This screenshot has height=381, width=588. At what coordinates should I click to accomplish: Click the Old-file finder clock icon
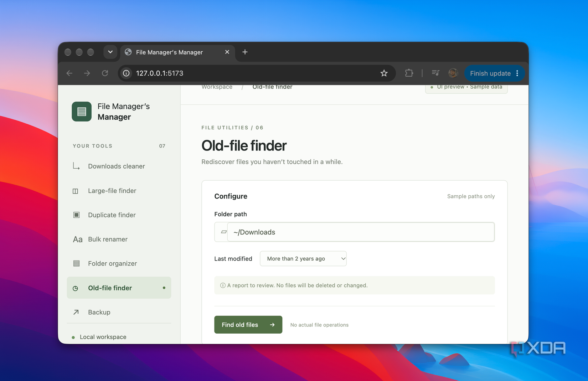click(76, 288)
